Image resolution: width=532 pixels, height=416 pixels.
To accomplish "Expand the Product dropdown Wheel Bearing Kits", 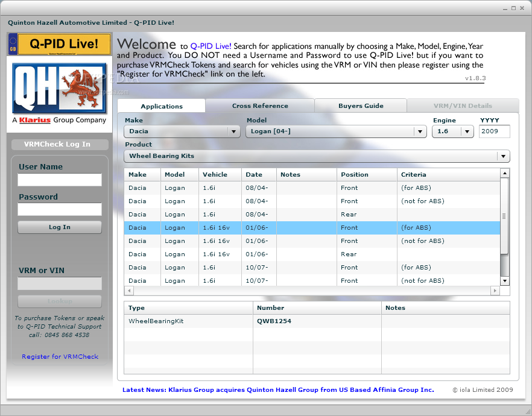I will click(x=317, y=156).
